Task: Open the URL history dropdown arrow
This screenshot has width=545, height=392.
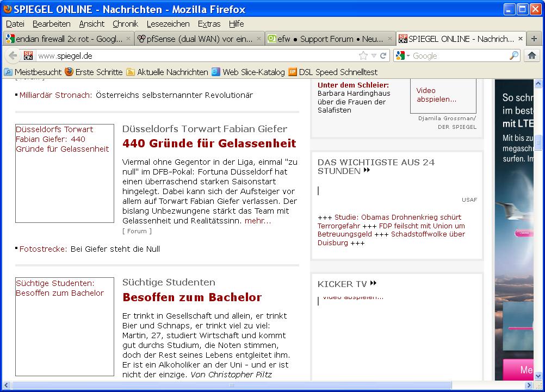Action: coord(374,55)
